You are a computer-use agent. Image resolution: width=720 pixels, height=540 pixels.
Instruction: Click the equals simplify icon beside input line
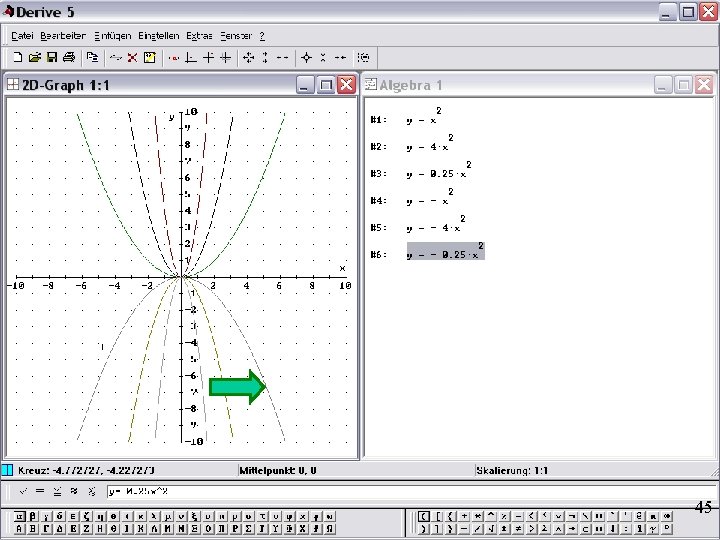tap(40, 491)
